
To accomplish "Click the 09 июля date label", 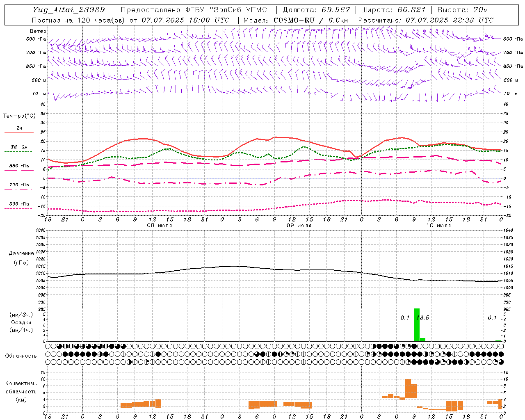I will coord(299,226).
